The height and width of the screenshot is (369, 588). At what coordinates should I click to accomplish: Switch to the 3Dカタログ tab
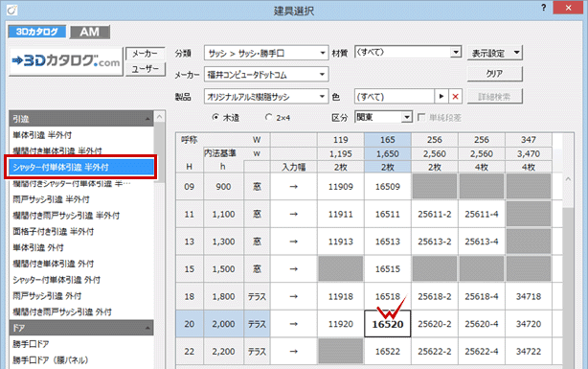tap(36, 32)
